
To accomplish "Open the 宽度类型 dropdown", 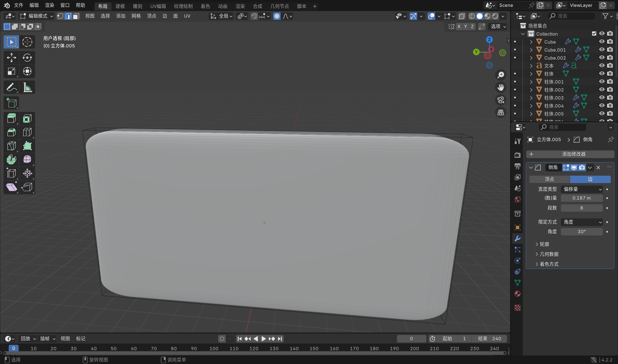I will pos(582,189).
